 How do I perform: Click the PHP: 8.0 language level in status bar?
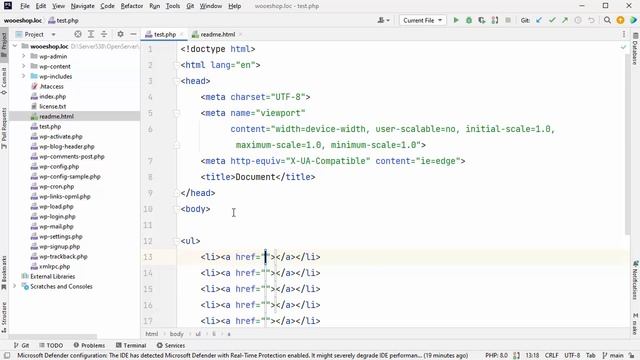pos(496,356)
